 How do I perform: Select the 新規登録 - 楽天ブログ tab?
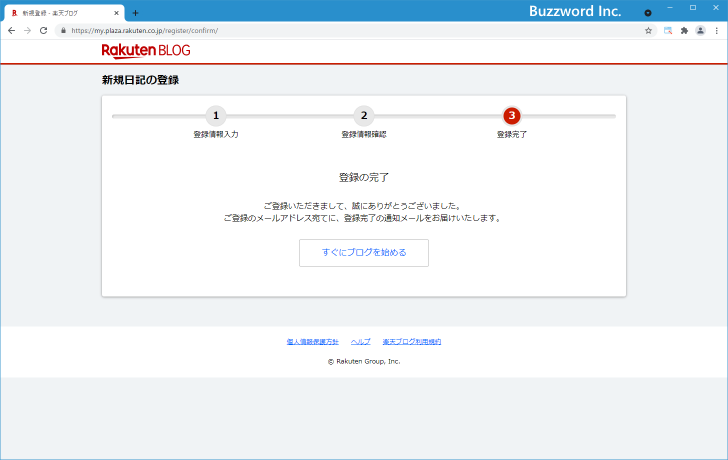tap(65, 13)
